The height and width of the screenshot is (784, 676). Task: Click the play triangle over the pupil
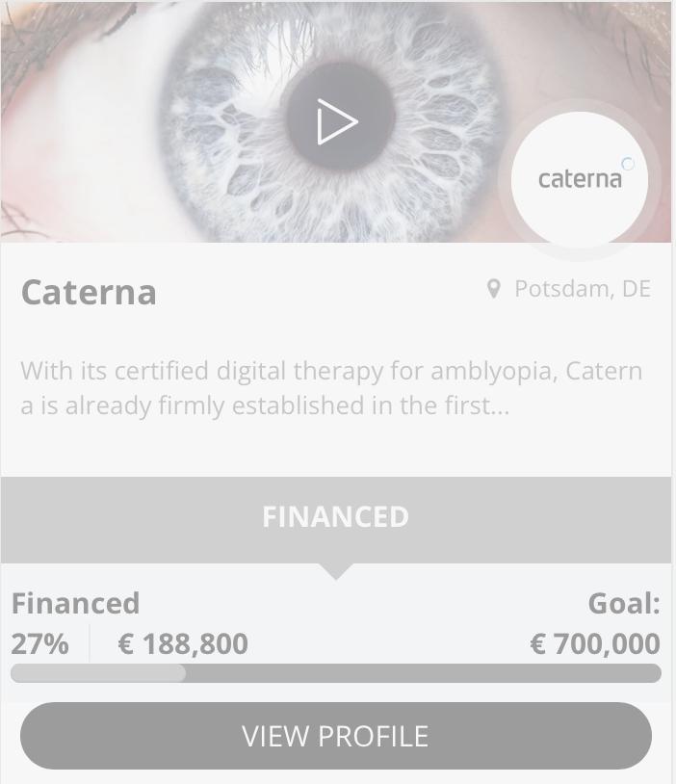click(x=335, y=121)
